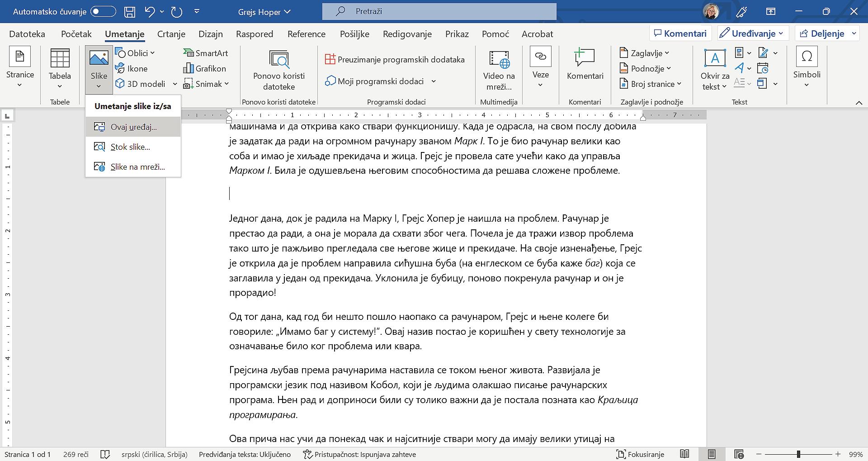The height and width of the screenshot is (461, 868).
Task: Switch to Web Layout view icon
Action: coord(739,454)
